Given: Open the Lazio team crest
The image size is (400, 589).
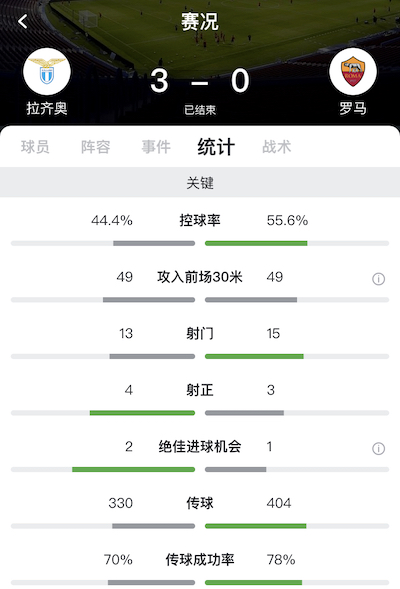Looking at the screenshot, I should click(x=47, y=71).
